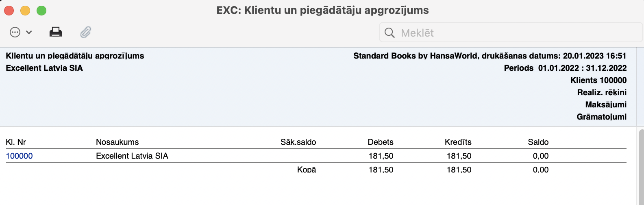Open the ellipsis operations menu icon

coord(15,32)
